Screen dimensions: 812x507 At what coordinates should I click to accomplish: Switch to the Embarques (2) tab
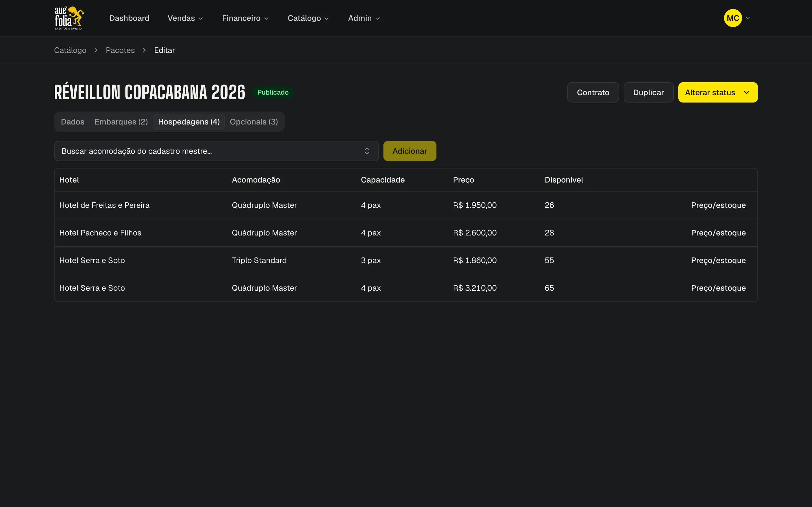(121, 122)
